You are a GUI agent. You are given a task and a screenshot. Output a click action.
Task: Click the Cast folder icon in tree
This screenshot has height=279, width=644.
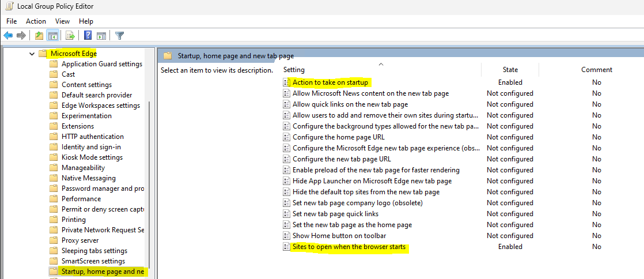coord(54,74)
